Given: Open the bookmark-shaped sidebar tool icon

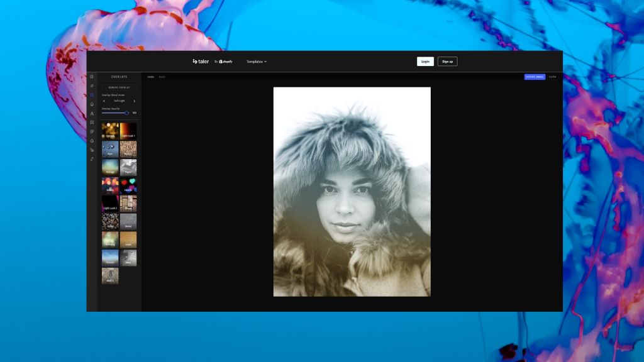Looking at the screenshot, I should [x=92, y=123].
